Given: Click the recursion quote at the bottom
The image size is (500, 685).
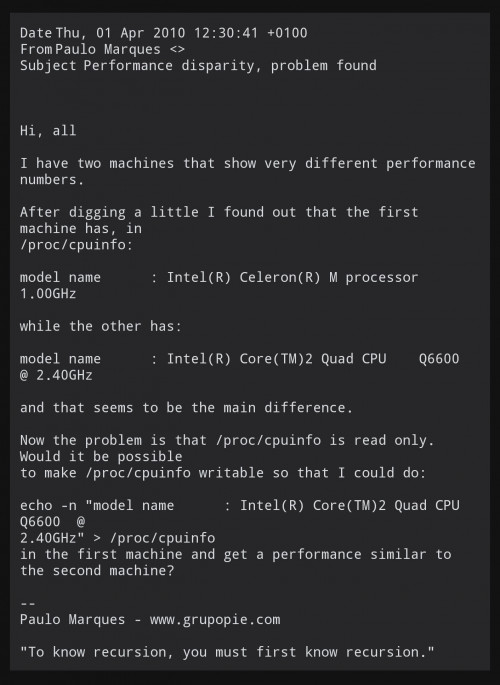Looking at the screenshot, I should click(x=227, y=653).
